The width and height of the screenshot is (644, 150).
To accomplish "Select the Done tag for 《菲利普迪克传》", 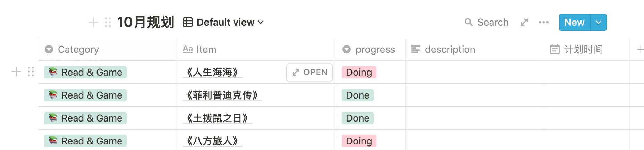I will (357, 95).
